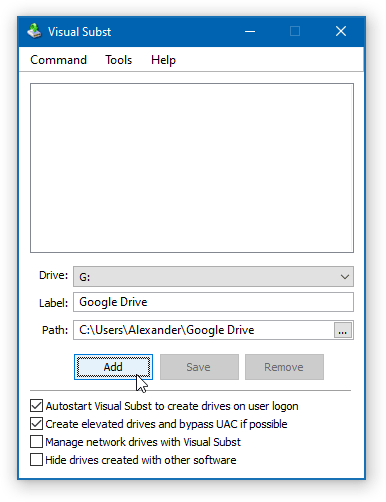Click the Label field containing Google Drive
Image resolution: width=386 pixels, height=502 pixels.
tap(213, 302)
